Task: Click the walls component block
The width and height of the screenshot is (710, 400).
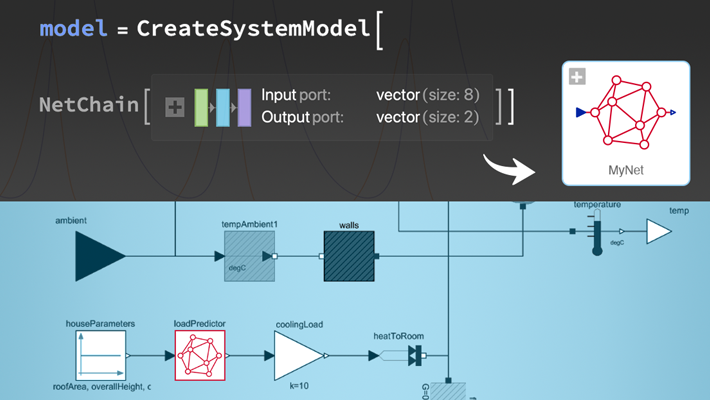Action: pos(349,256)
